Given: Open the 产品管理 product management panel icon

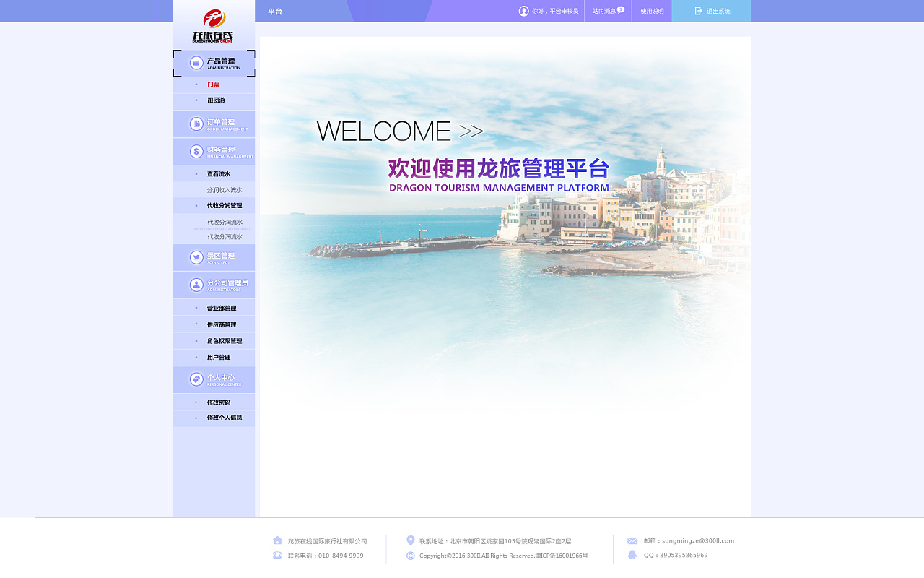Looking at the screenshot, I should (195, 63).
